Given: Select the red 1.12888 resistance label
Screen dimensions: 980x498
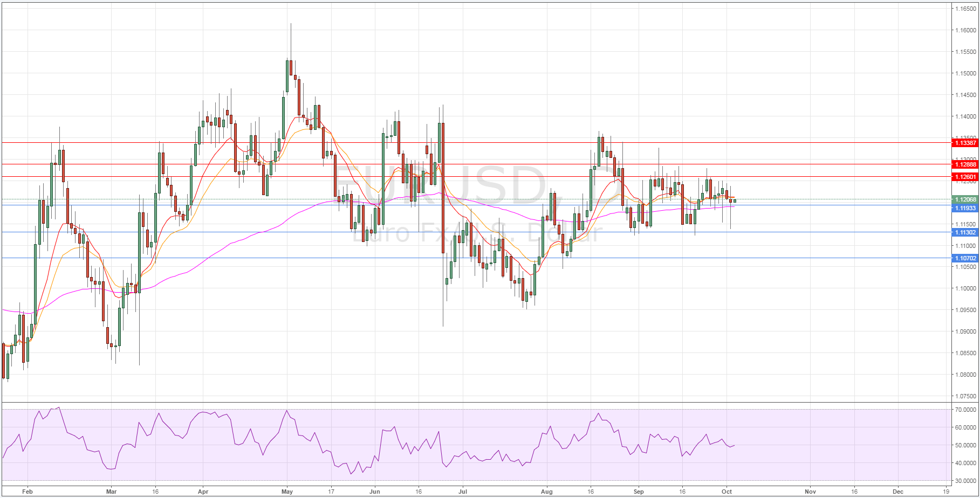Looking at the screenshot, I should [965, 164].
